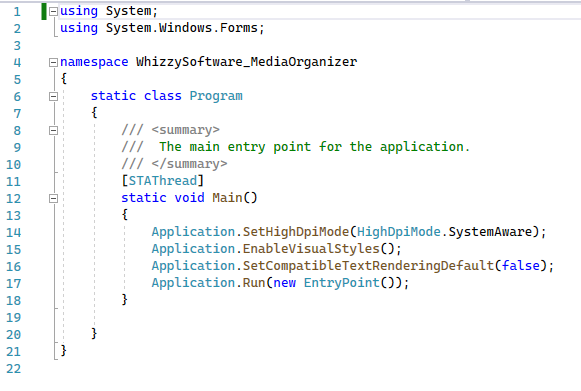Collapse the summary comment block
Viewport: 581px width, 391px height.
(x=53, y=130)
